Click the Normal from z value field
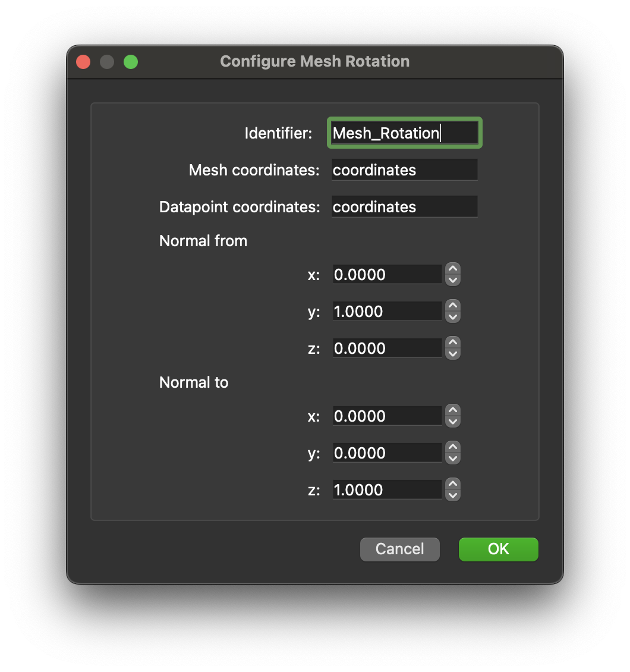The width and height of the screenshot is (630, 672). click(x=387, y=348)
